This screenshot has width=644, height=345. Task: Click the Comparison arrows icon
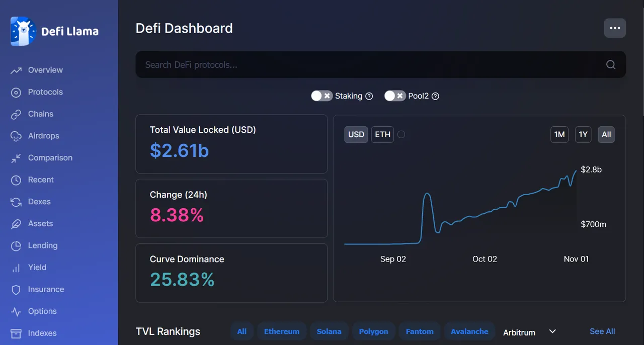click(x=16, y=158)
